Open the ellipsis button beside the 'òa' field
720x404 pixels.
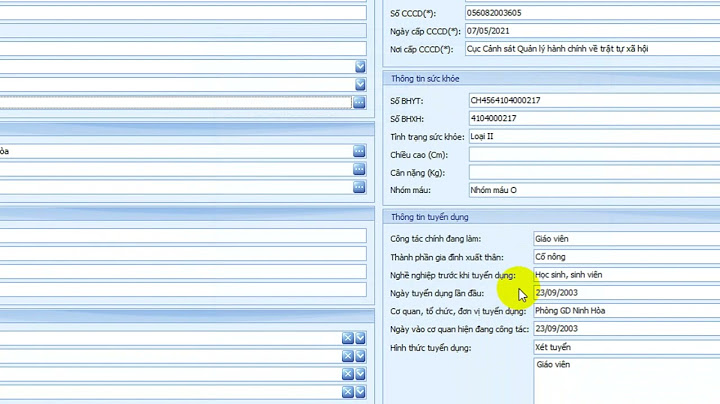359,151
